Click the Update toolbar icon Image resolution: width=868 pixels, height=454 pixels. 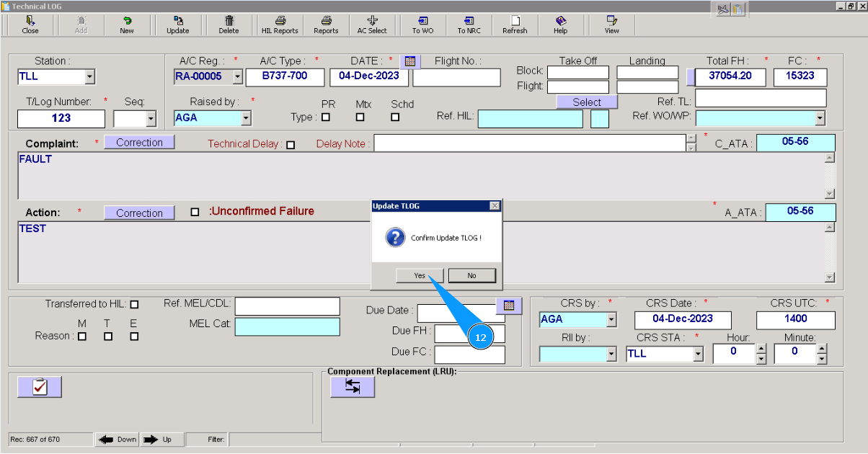[178, 25]
